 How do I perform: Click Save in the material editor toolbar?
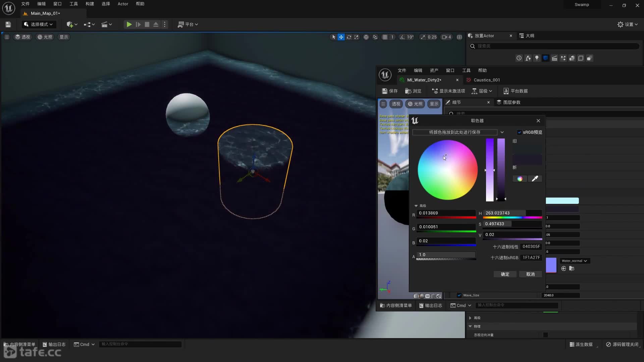tap(390, 91)
